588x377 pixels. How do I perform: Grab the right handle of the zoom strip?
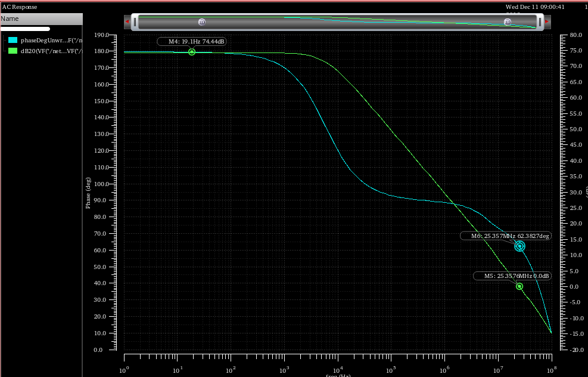(540, 22)
